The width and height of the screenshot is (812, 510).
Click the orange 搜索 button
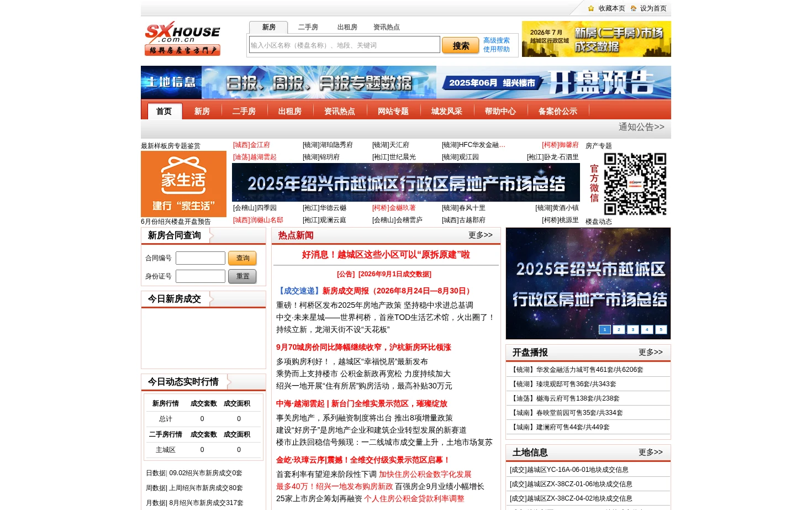click(x=461, y=45)
